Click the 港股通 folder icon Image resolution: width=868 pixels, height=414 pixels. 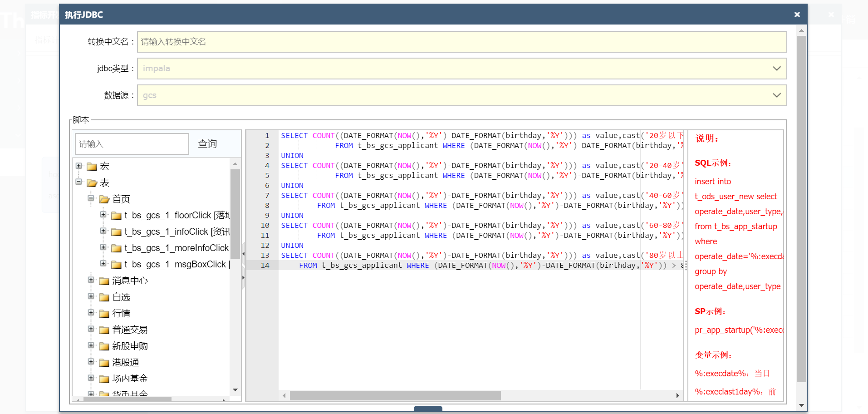(104, 363)
